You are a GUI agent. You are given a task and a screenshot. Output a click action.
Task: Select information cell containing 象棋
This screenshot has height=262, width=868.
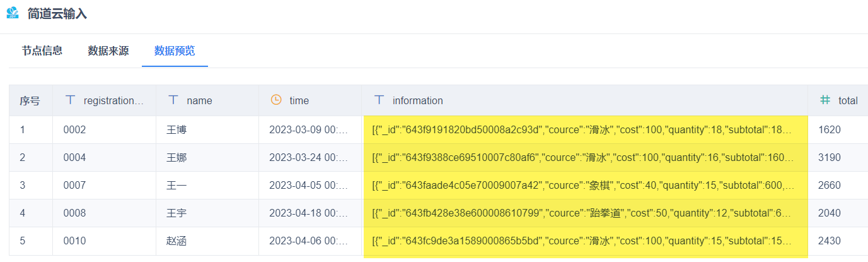[x=584, y=186]
